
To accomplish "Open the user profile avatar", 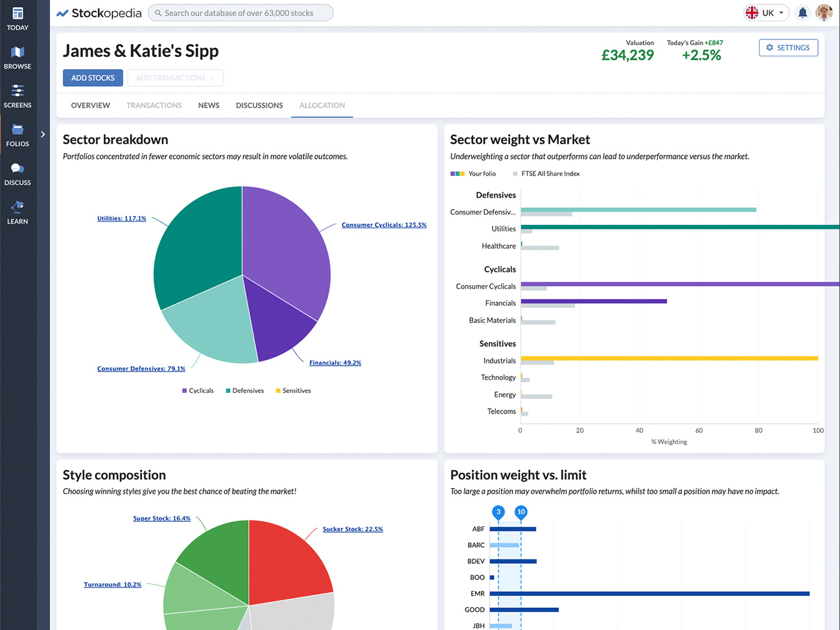I will [x=824, y=12].
